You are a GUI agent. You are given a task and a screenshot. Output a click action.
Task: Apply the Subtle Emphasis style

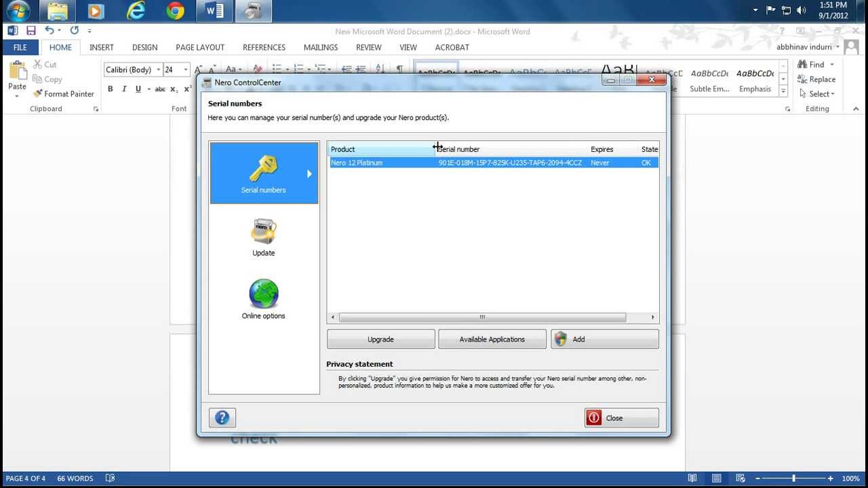click(709, 80)
